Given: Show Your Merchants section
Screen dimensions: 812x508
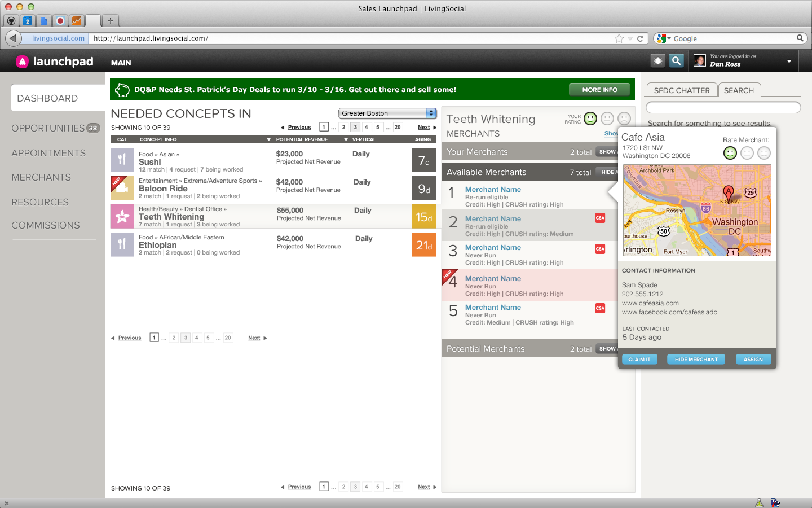Looking at the screenshot, I should pos(607,152).
